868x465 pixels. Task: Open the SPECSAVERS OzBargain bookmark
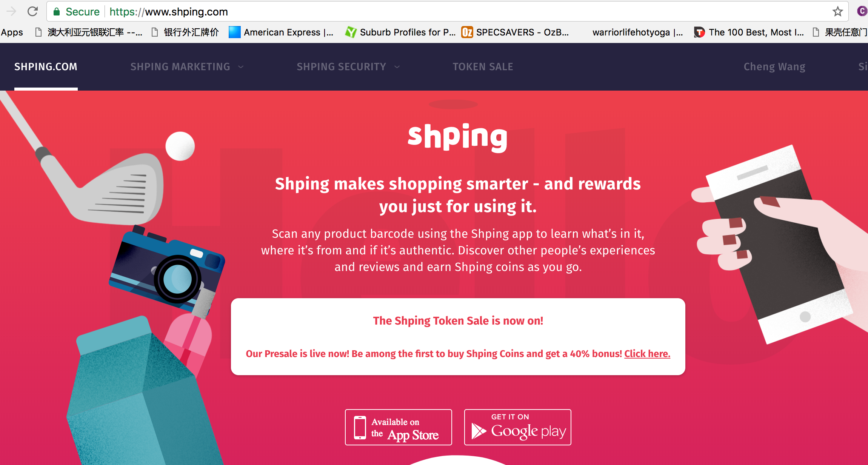(515, 32)
